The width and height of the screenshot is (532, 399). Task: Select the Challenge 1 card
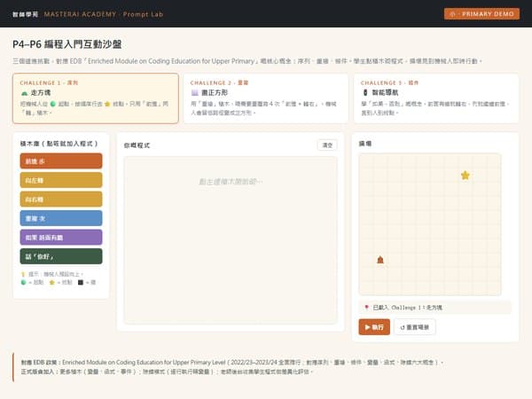96,98
